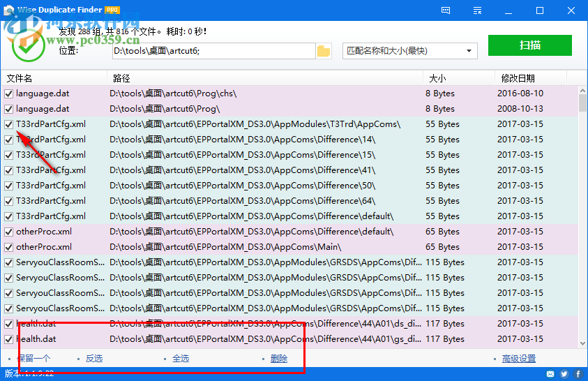Screen dimensions: 588x381
Task: Uncheck T33rdPartCfg.xml in Difference\14\
Action: click(8, 140)
